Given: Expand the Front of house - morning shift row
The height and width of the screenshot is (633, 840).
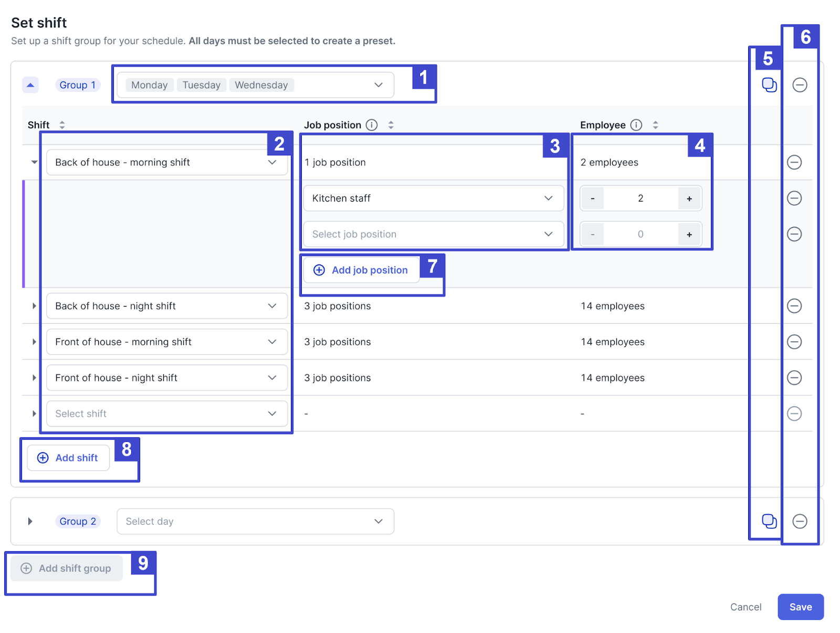Looking at the screenshot, I should click(x=34, y=342).
